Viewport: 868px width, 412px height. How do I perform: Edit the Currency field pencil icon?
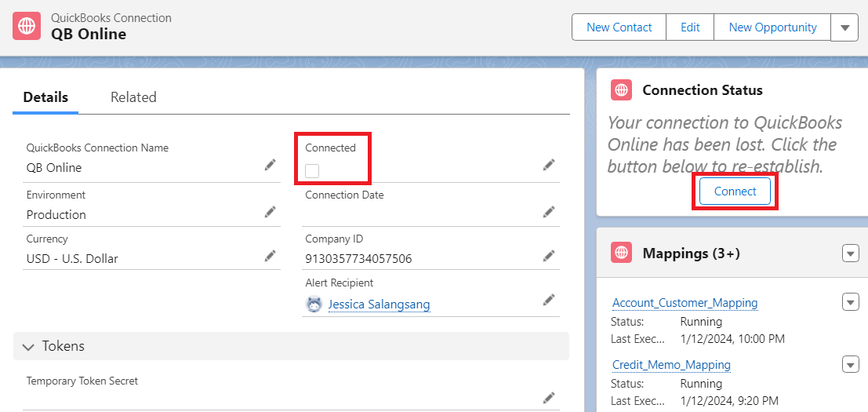pos(270,256)
